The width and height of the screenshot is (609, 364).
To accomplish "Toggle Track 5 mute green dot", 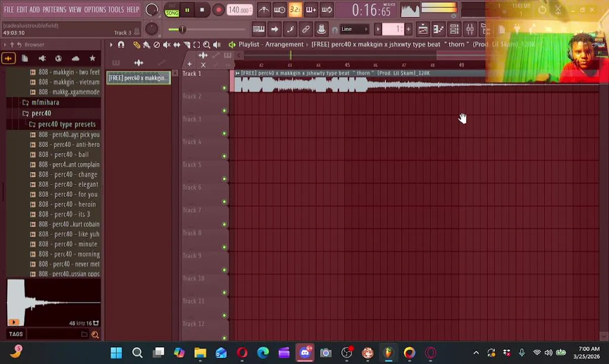I will pos(224,179).
